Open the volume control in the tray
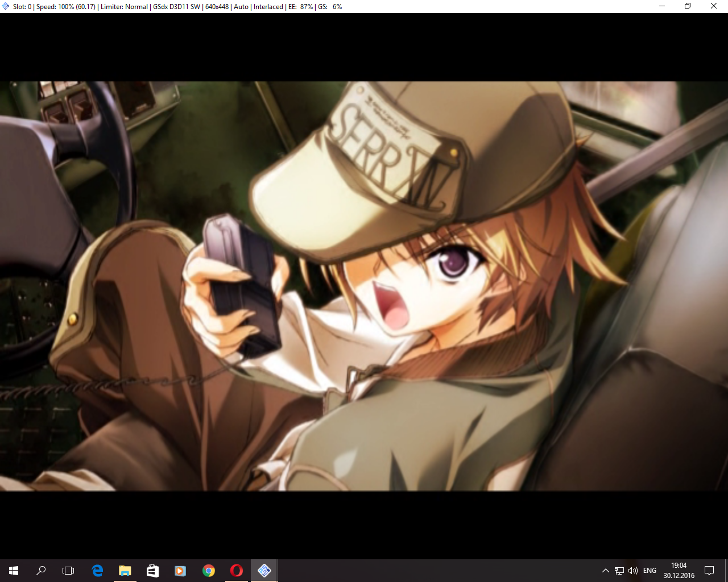The image size is (728, 582). (633, 571)
